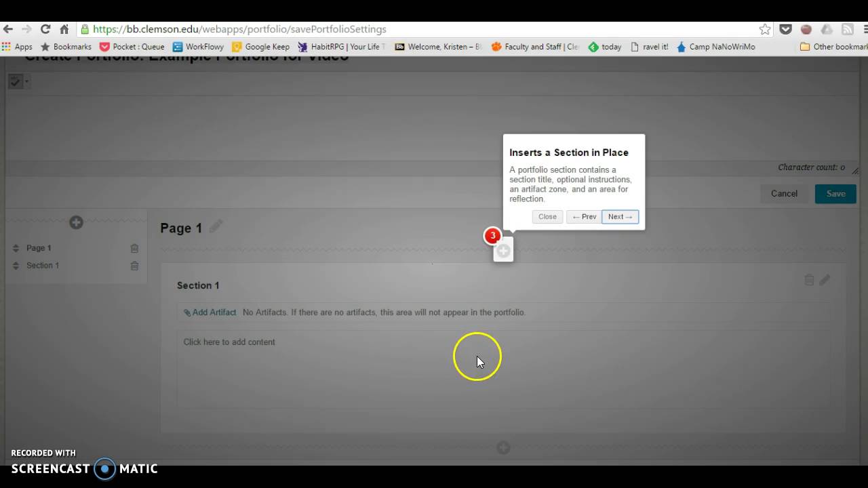Viewport: 868px width, 488px height.
Task: Save the portfolio with the Save button
Action: click(835, 193)
